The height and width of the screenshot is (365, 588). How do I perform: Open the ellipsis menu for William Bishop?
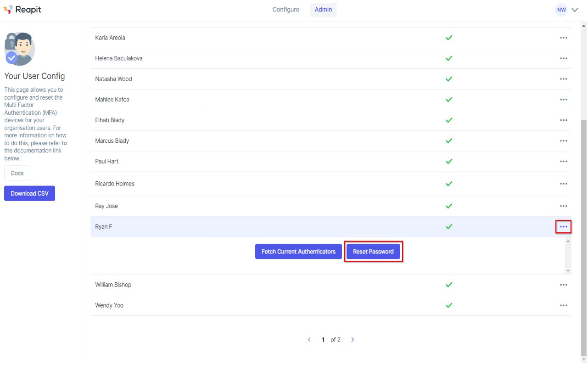(x=563, y=285)
